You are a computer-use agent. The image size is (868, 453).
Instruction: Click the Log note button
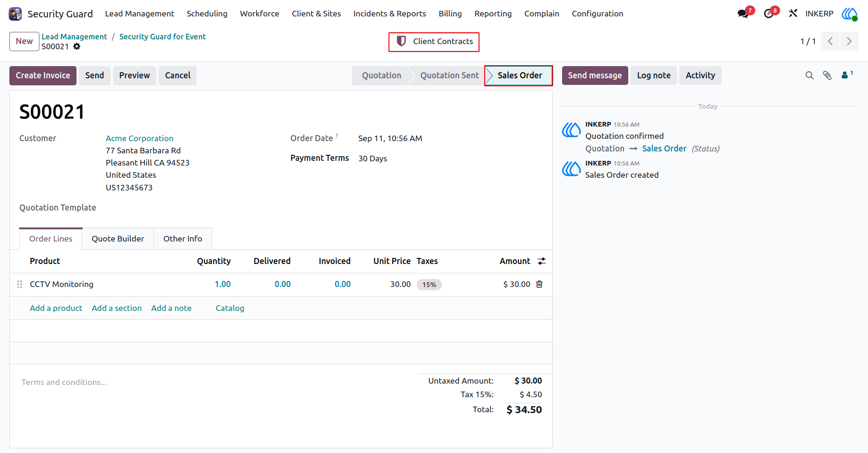654,75
